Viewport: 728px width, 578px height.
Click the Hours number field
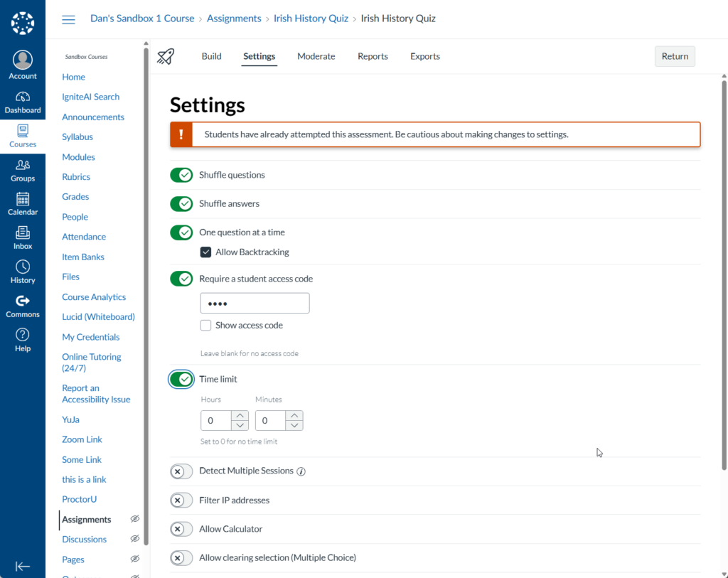(216, 421)
